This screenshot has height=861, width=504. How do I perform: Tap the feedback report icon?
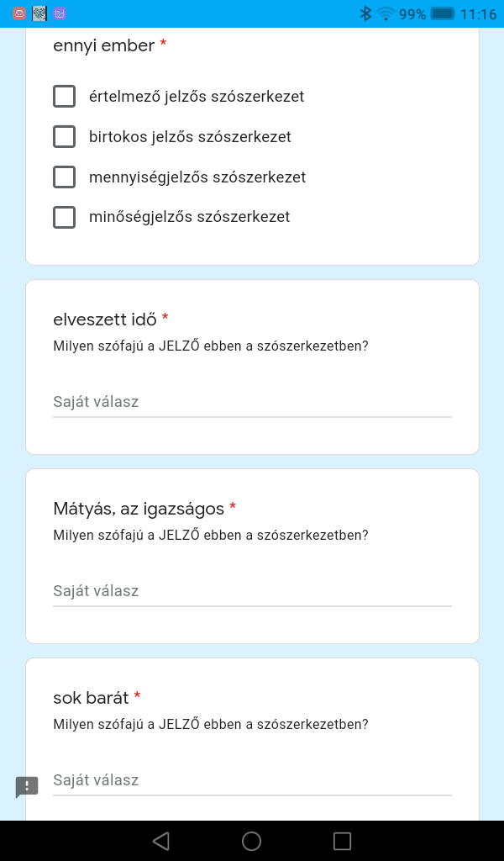click(x=27, y=787)
